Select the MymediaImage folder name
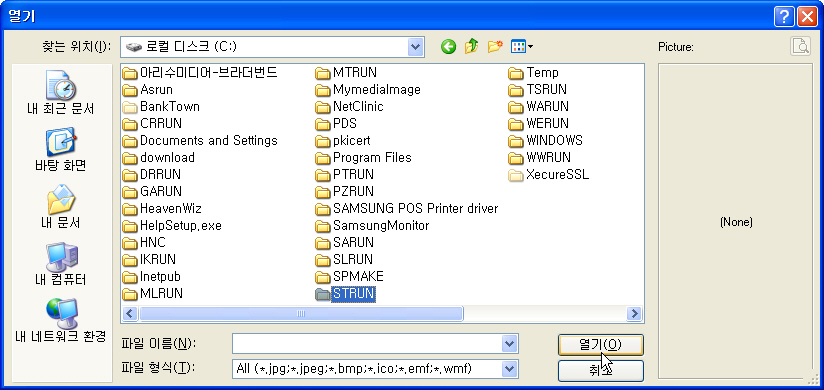This screenshot has width=824, height=390. pyautogui.click(x=377, y=90)
